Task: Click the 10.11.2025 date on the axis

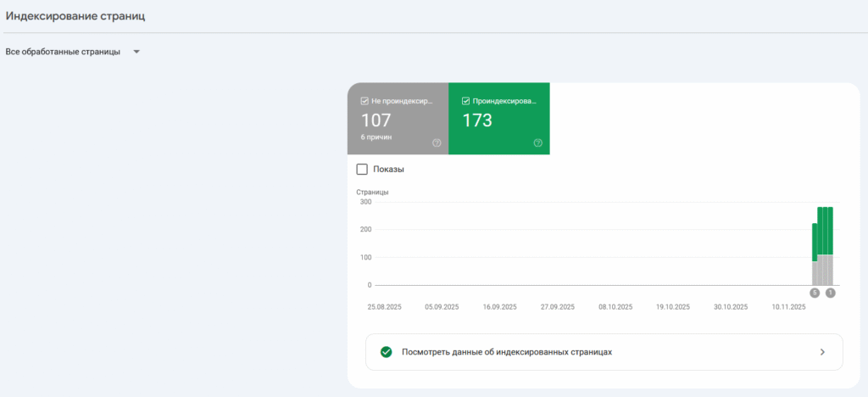Action: click(x=788, y=307)
